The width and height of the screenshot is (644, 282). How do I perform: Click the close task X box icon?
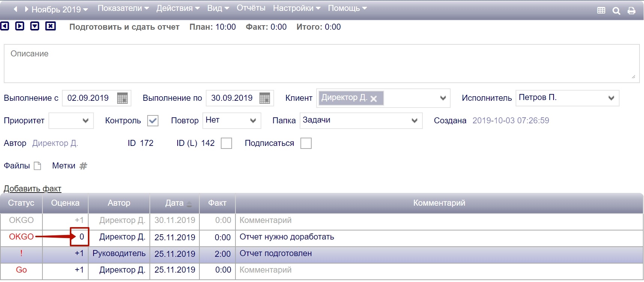(50, 26)
